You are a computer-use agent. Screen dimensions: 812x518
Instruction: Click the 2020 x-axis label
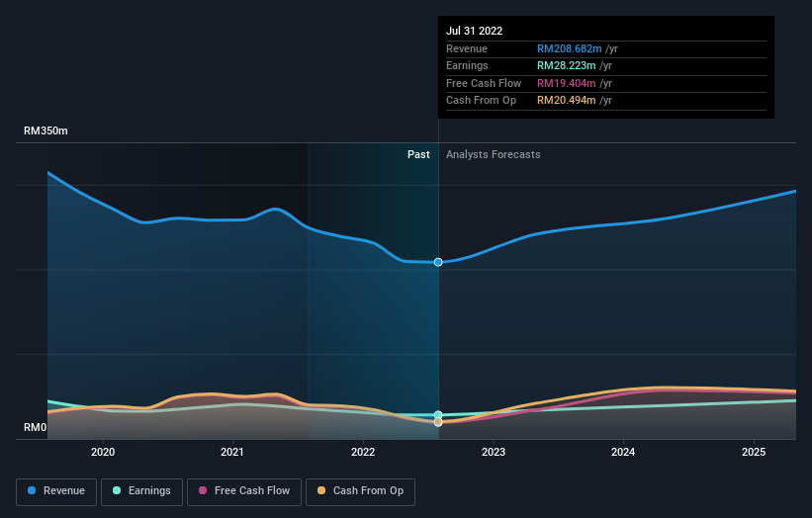click(103, 452)
